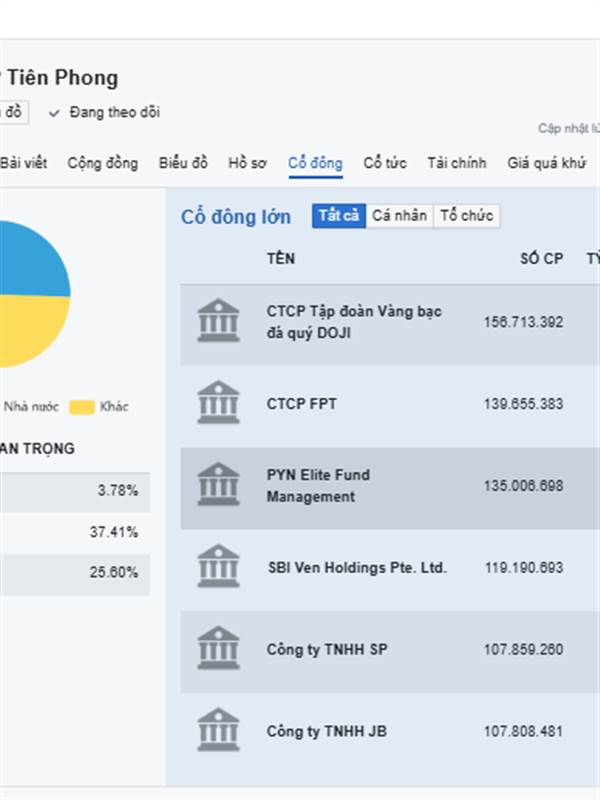Screen dimensions: 600x800
Task: Open the Công ty TNHH JB entry
Action: pos(327,731)
